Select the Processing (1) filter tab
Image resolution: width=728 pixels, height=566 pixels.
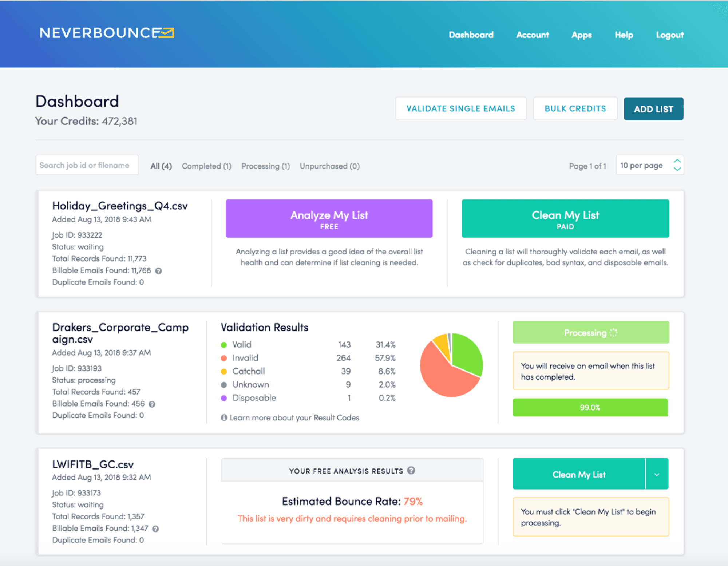[x=265, y=166]
